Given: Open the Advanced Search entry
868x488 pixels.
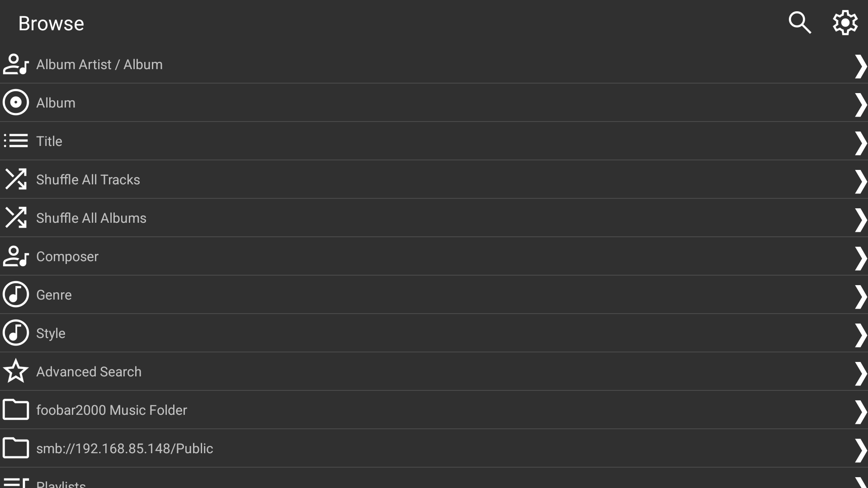Looking at the screenshot, I should pyautogui.click(x=89, y=372).
